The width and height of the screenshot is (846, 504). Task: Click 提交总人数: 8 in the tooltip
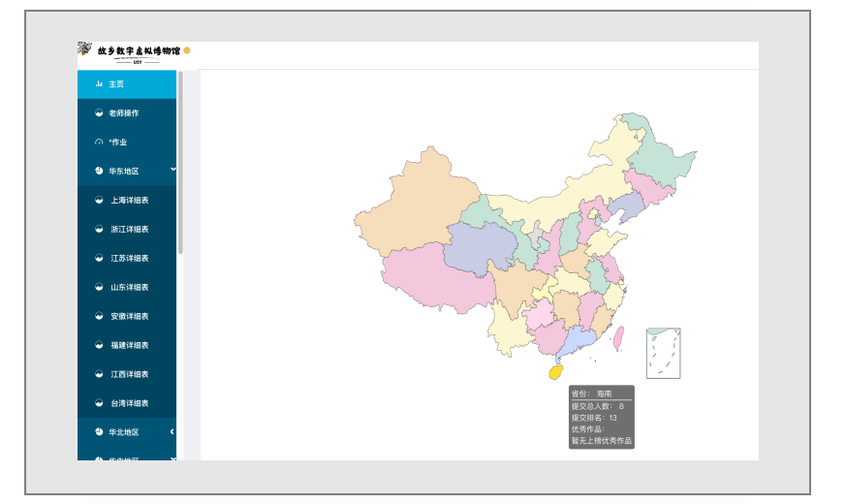click(x=597, y=406)
